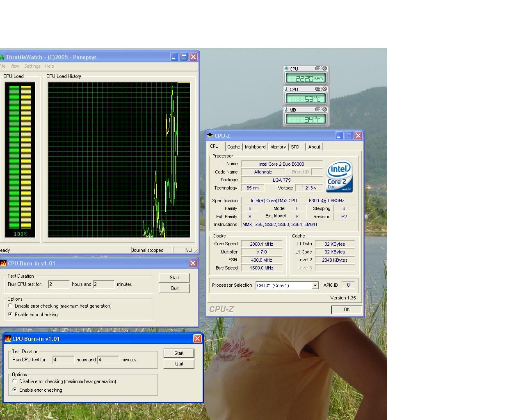Click the hours field in lower CPU Burn-in window

click(x=64, y=360)
